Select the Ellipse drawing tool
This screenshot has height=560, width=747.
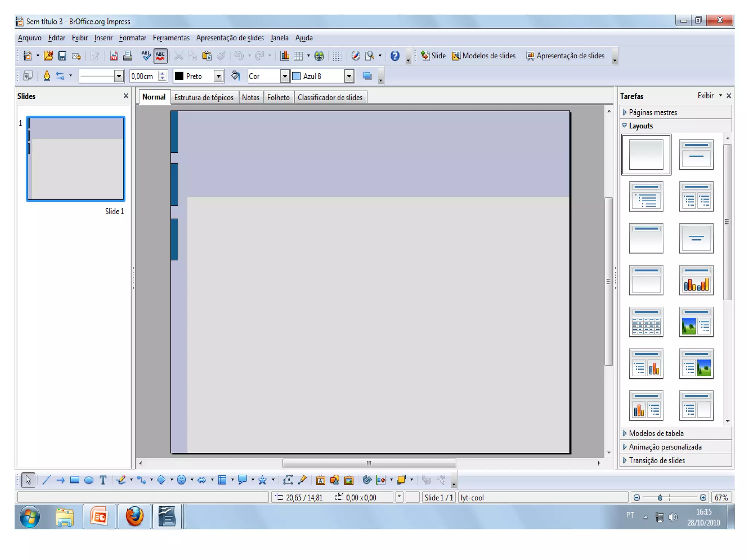point(89,480)
